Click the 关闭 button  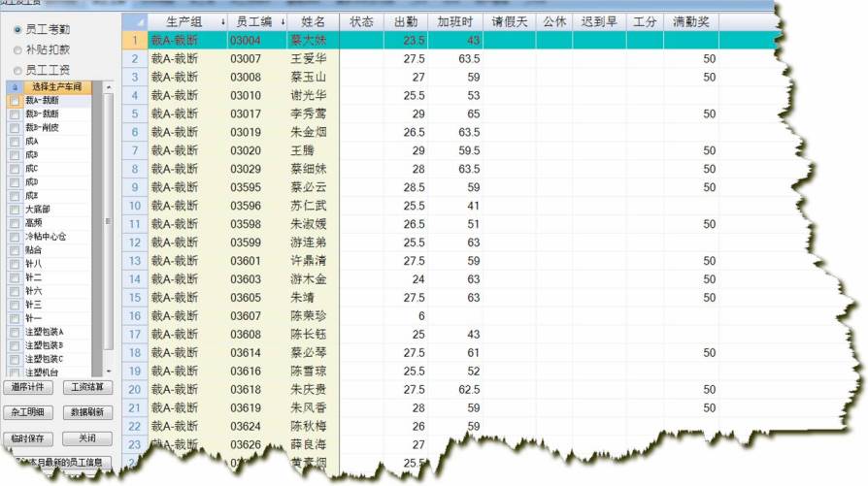point(87,438)
